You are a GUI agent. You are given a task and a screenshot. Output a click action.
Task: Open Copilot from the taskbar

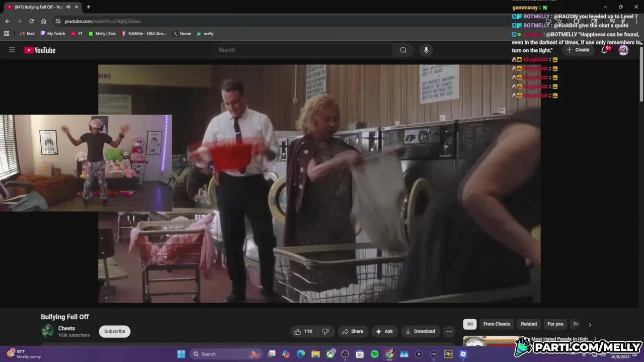(286, 354)
